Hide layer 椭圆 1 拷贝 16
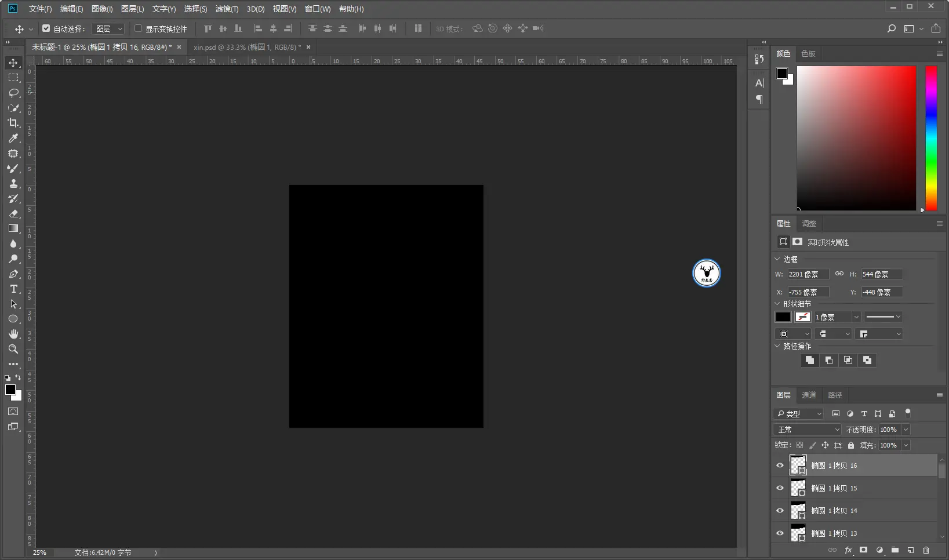The width and height of the screenshot is (949, 560). [780, 465]
